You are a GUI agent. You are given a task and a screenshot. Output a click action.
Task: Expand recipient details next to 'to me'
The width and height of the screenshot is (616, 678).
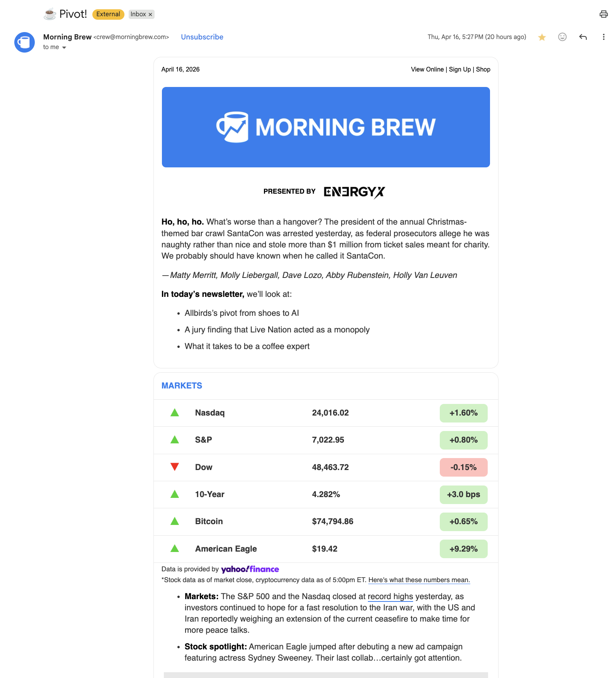[64, 48]
